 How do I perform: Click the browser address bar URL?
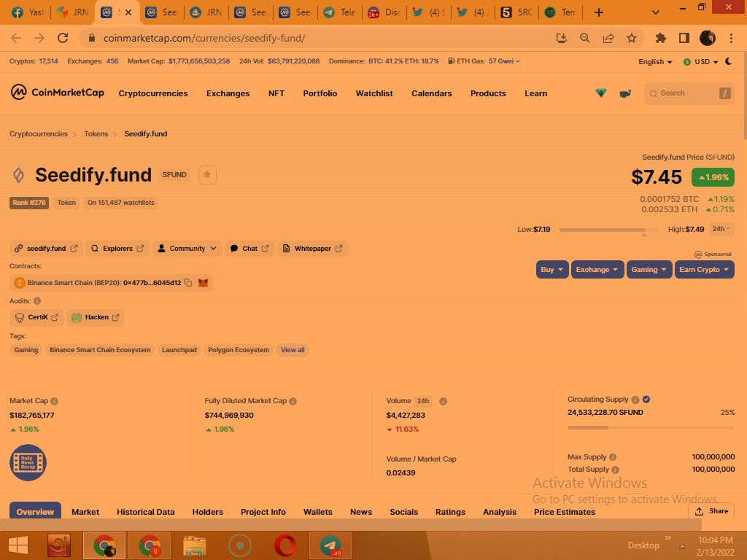coord(204,38)
